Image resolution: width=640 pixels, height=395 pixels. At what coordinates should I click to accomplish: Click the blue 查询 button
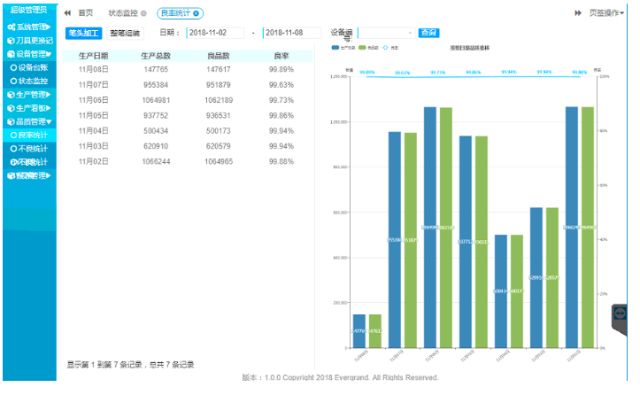point(429,33)
